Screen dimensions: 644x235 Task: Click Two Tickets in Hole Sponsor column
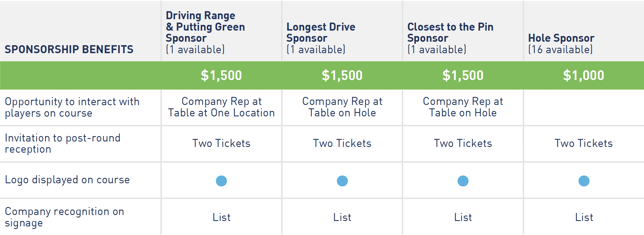coord(584,143)
